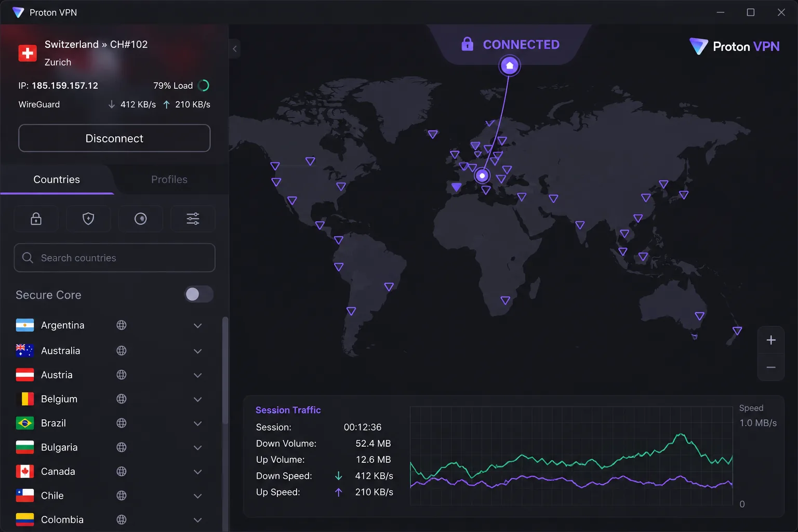
Task: Expand the Canada server list
Action: click(x=197, y=472)
